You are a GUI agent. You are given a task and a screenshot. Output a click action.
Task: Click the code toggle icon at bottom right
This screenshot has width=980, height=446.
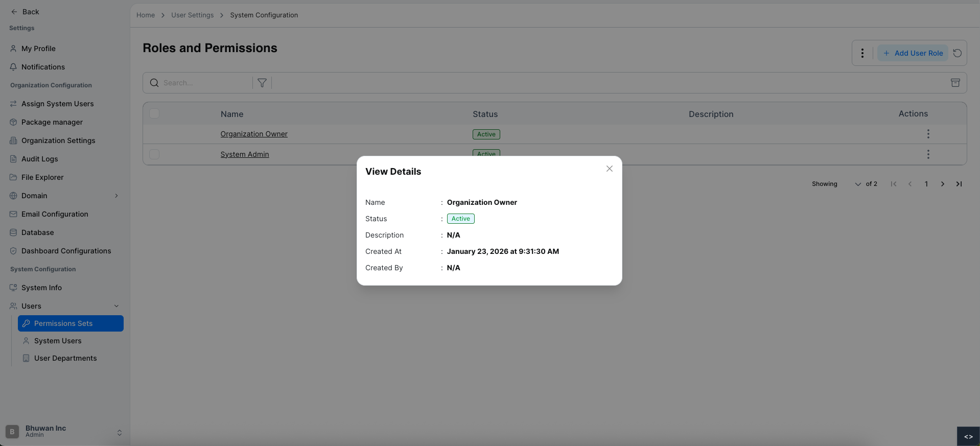(x=968, y=436)
